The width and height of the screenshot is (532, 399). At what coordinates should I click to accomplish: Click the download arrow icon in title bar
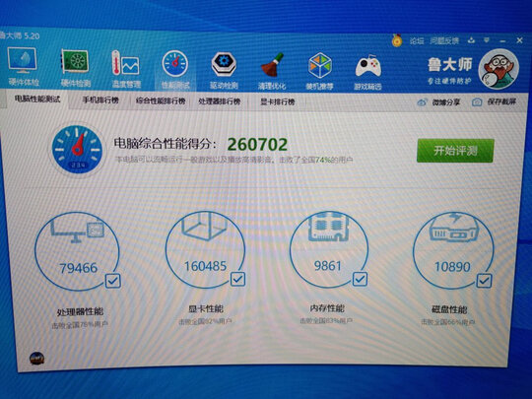471,40
